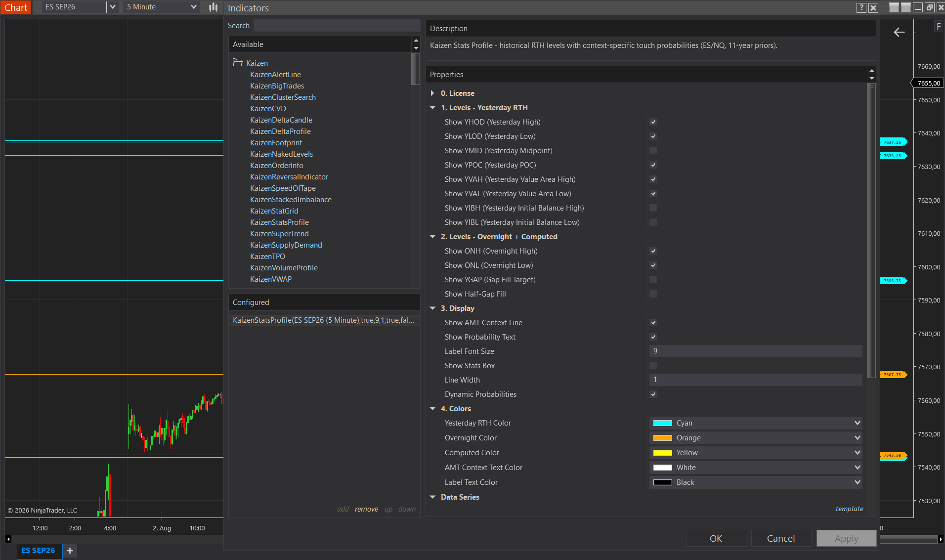Click the Yellow color swatch
This screenshot has width=945, height=560.
(x=662, y=453)
